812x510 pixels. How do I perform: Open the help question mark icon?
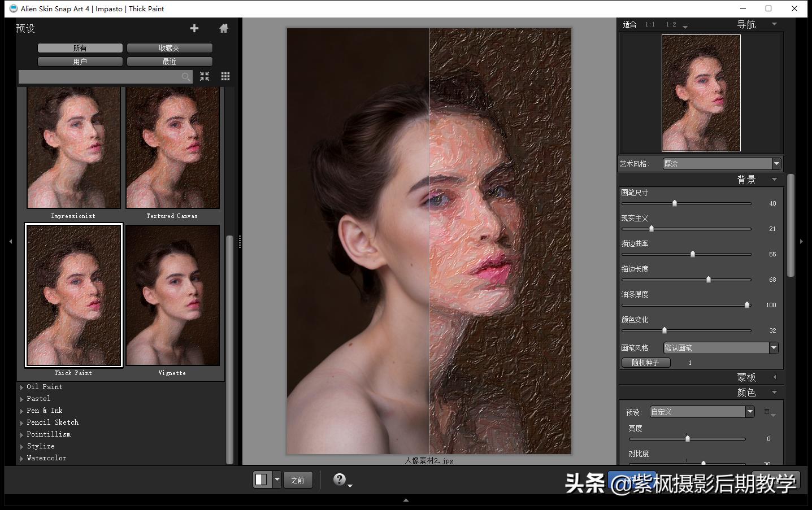[340, 479]
